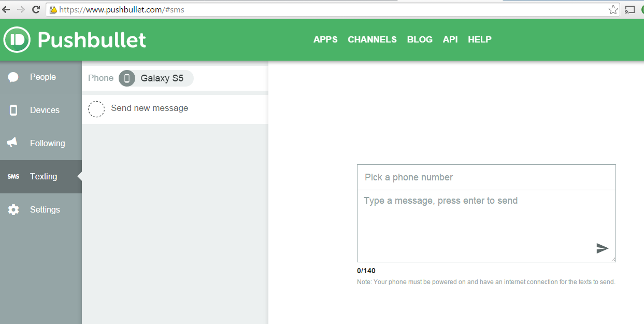This screenshot has height=324, width=644.
Task: Open the API link
Action: [450, 39]
